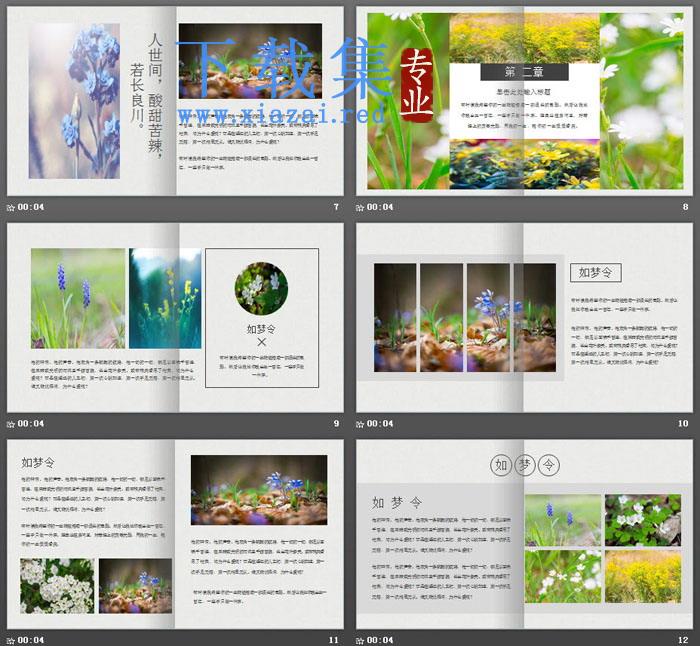Click the 如梦令 heading in slide 11
Viewport: 700px width, 646px height.
(x=38, y=463)
